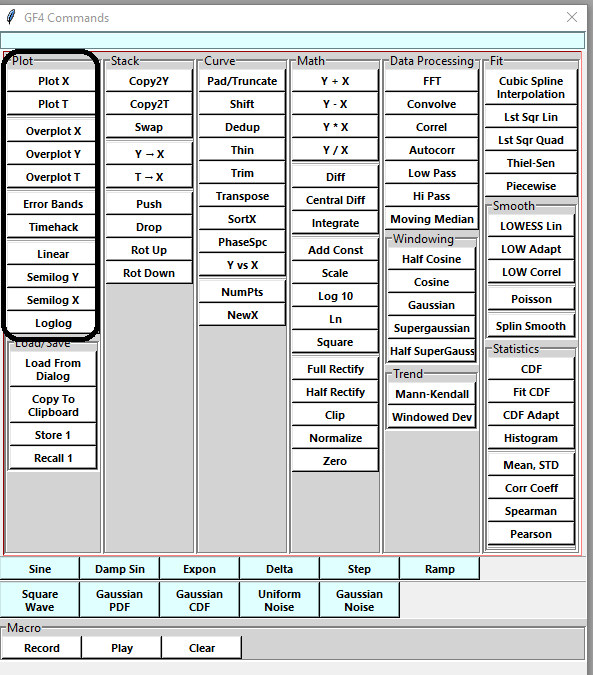This screenshot has width=593, height=675.
Task: Run FFT on the data
Action: (x=432, y=81)
